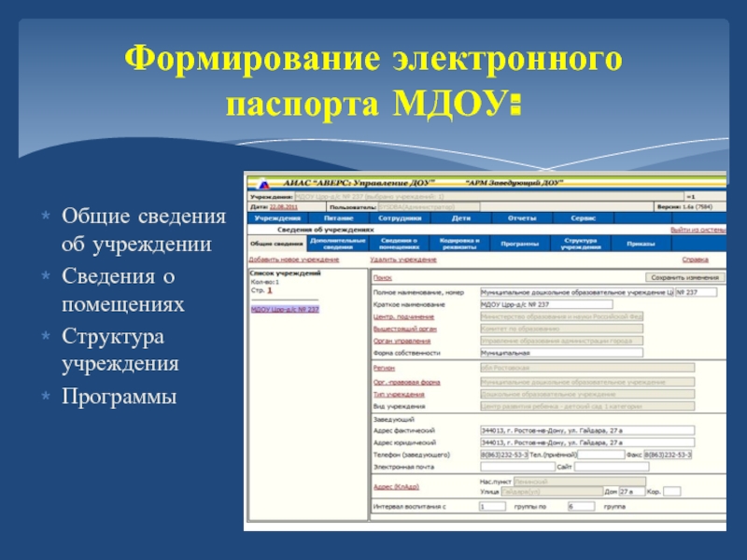Viewport: 747px width, 560px height.
Task: Click the Адрес (КлАдр) link
Action: tap(396, 486)
